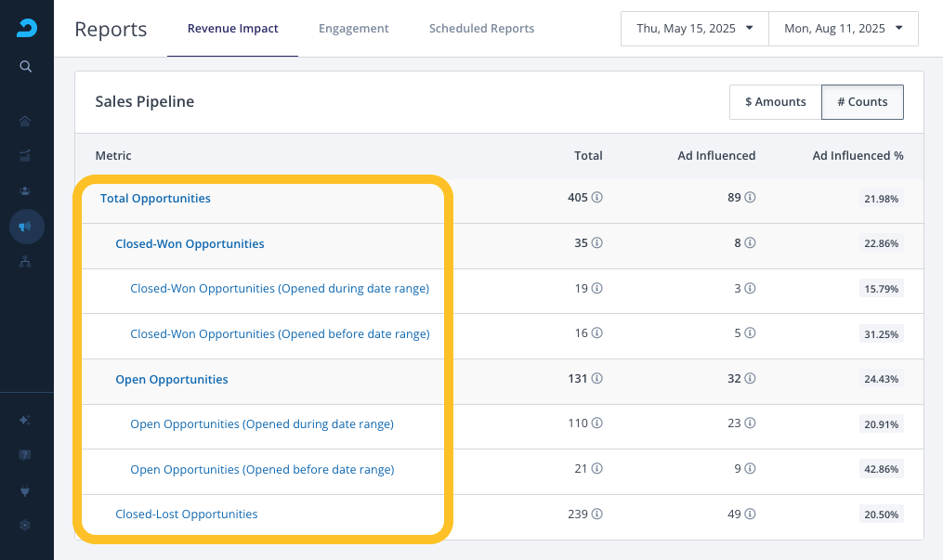Screen dimensions: 943x560
Task: Open the people audience icon in sidebar
Action: (25, 191)
